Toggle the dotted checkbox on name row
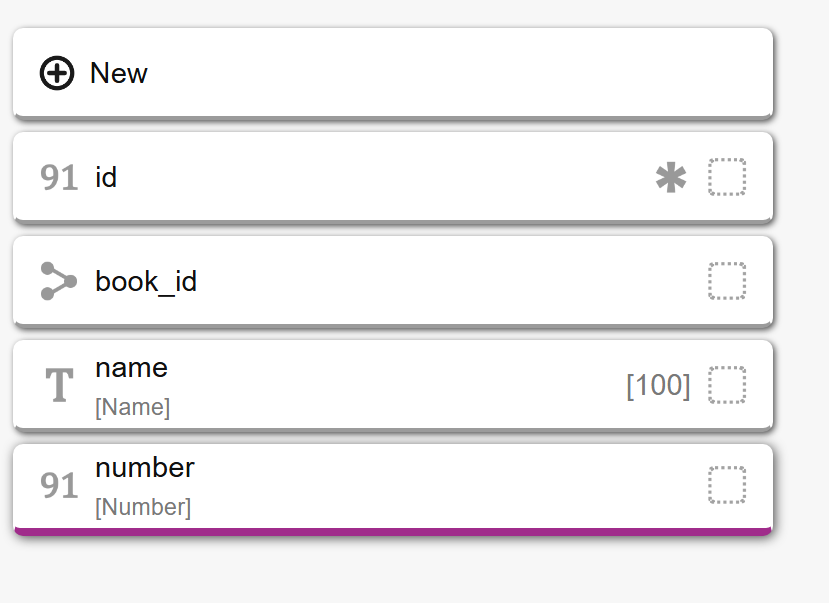829x603 pixels. tap(727, 384)
